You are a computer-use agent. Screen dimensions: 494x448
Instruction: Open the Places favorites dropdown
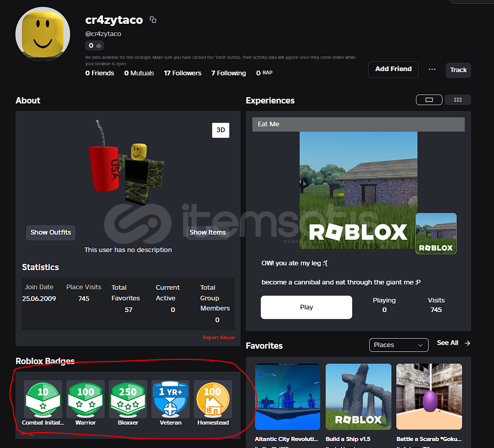point(398,344)
